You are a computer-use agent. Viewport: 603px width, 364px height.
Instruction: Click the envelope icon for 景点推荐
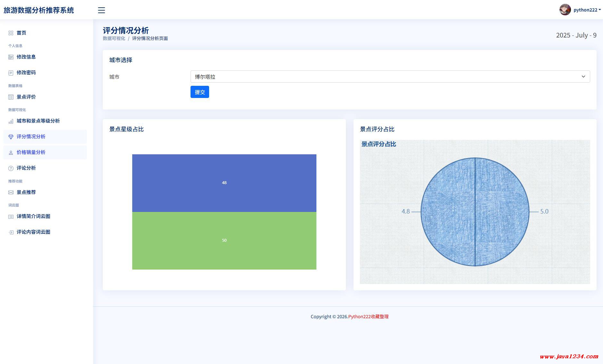[11, 192]
